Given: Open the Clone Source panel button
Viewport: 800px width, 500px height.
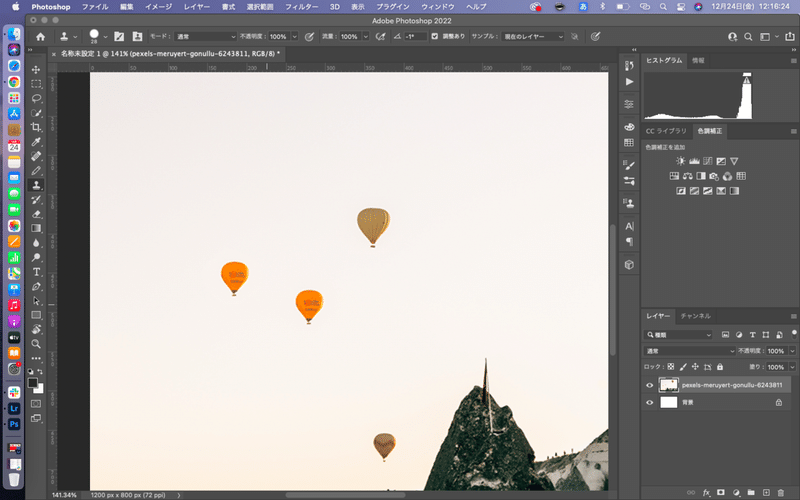Looking at the screenshot, I should [137, 37].
